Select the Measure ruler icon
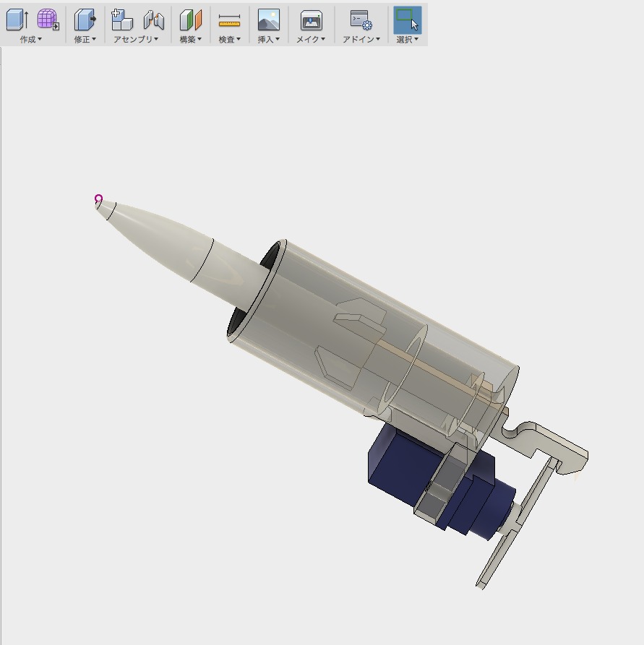Image resolution: width=644 pixels, height=645 pixels. point(229,20)
